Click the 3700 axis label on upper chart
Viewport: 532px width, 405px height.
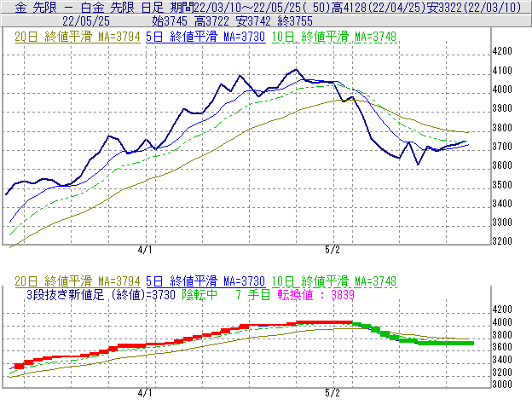click(x=502, y=147)
